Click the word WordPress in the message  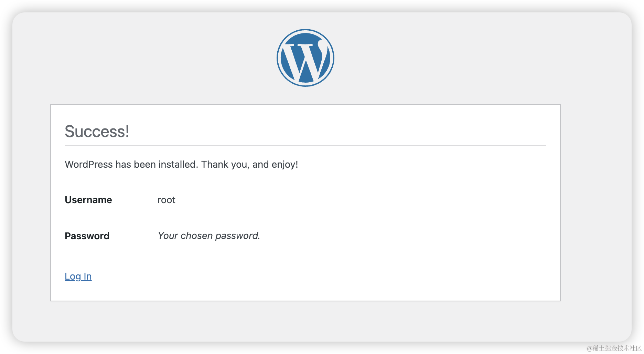point(89,165)
